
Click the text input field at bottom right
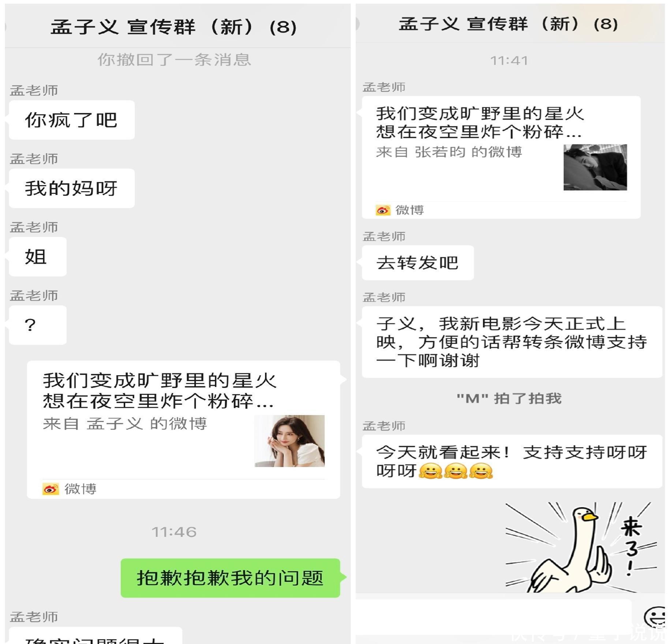[x=493, y=617]
